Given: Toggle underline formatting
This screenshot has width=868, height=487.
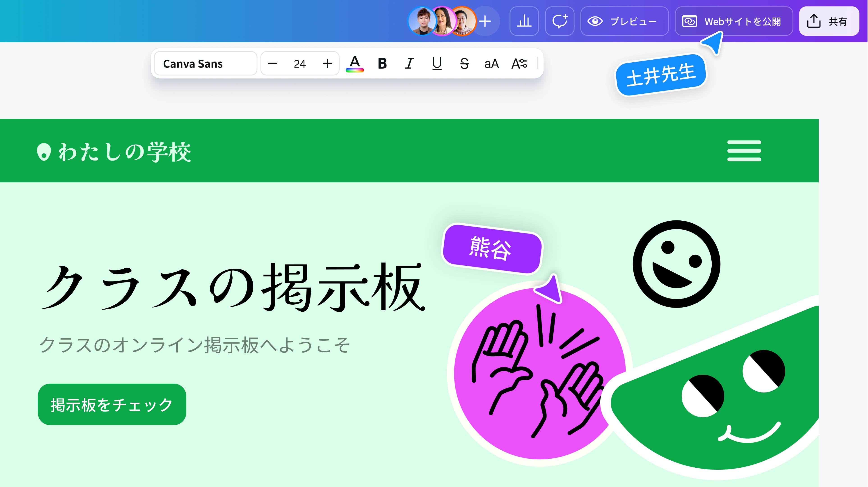Looking at the screenshot, I should point(437,64).
